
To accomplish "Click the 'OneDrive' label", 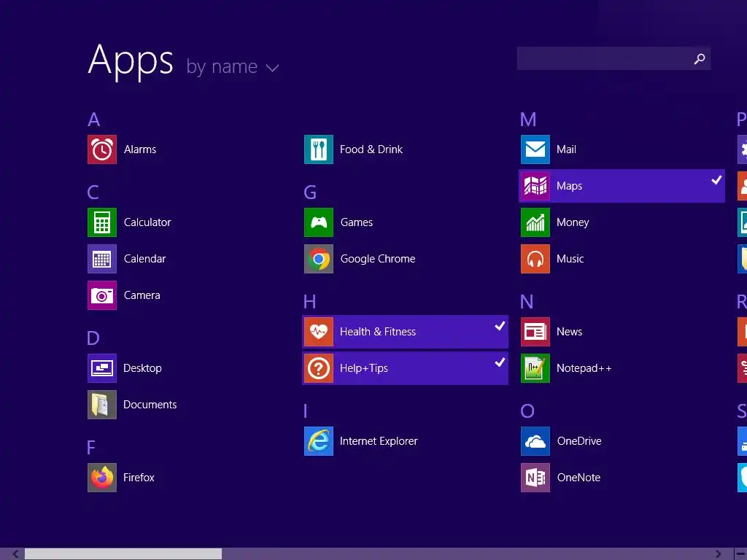I will [579, 441].
